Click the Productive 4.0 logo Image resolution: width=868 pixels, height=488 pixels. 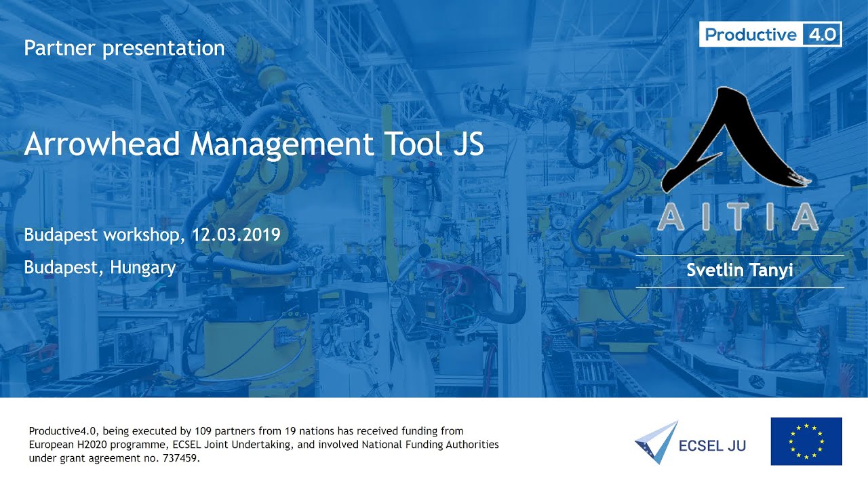point(770,35)
